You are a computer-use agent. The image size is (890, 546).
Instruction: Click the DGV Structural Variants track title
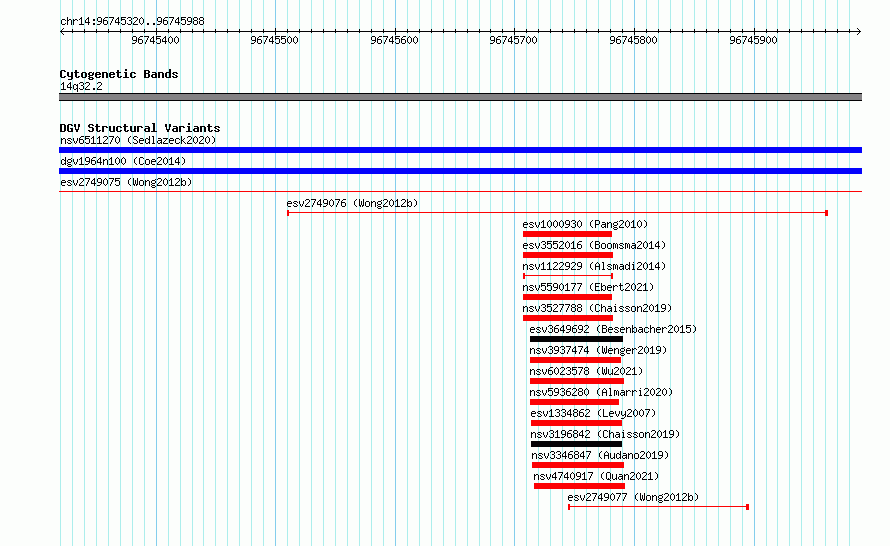(140, 128)
